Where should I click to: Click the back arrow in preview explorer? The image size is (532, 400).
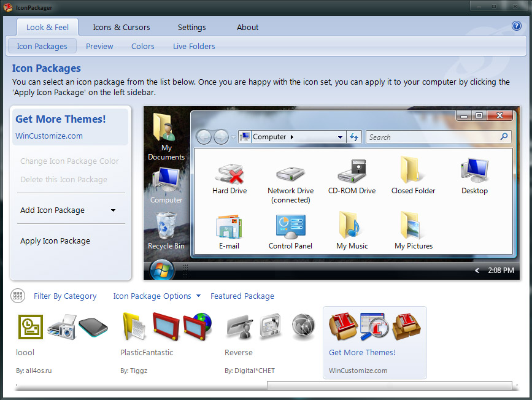204,137
